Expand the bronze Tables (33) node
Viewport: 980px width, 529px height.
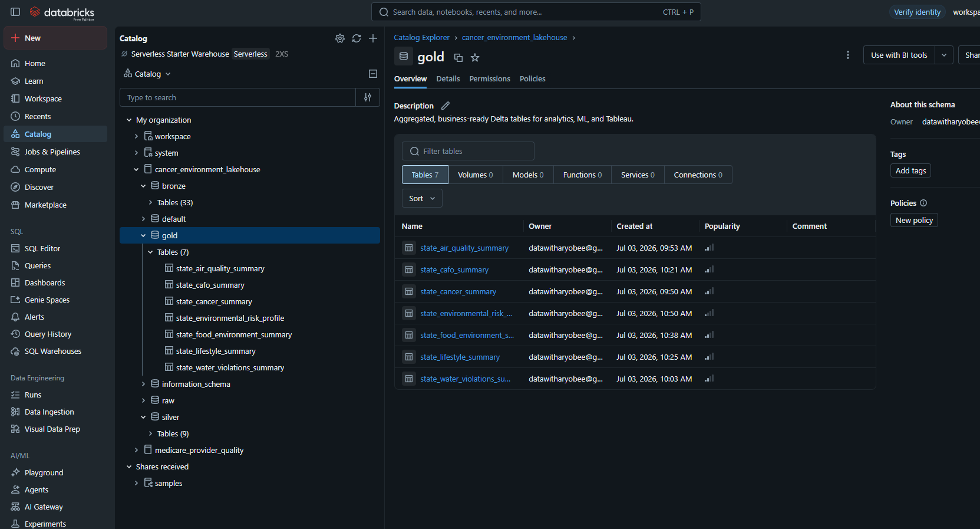150,202
